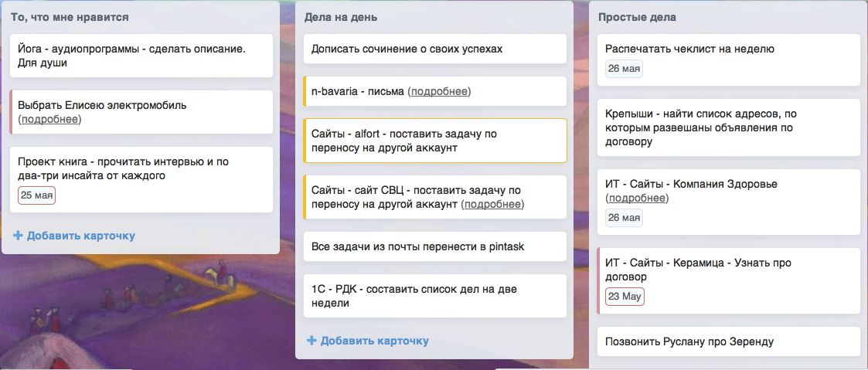Viewport: 868px width, 370px height.
Task: Open «подробнее» link on n-bavaria card
Action: click(x=438, y=92)
